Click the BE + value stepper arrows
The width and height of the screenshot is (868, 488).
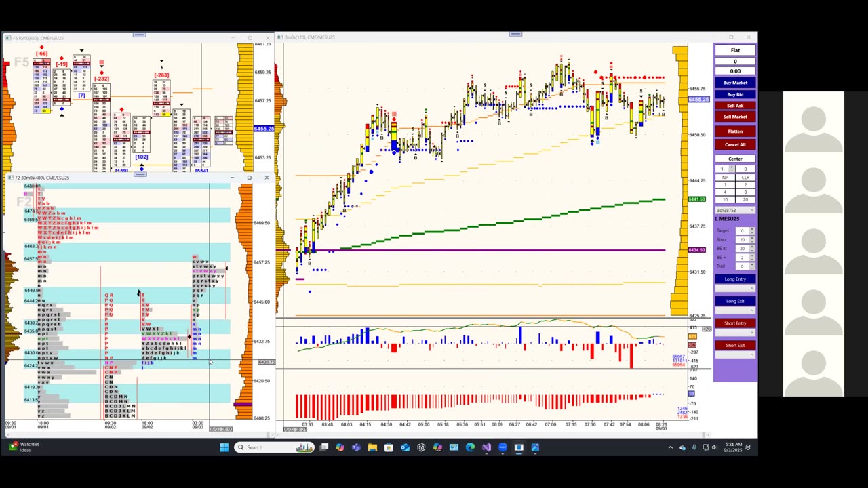click(x=751, y=258)
